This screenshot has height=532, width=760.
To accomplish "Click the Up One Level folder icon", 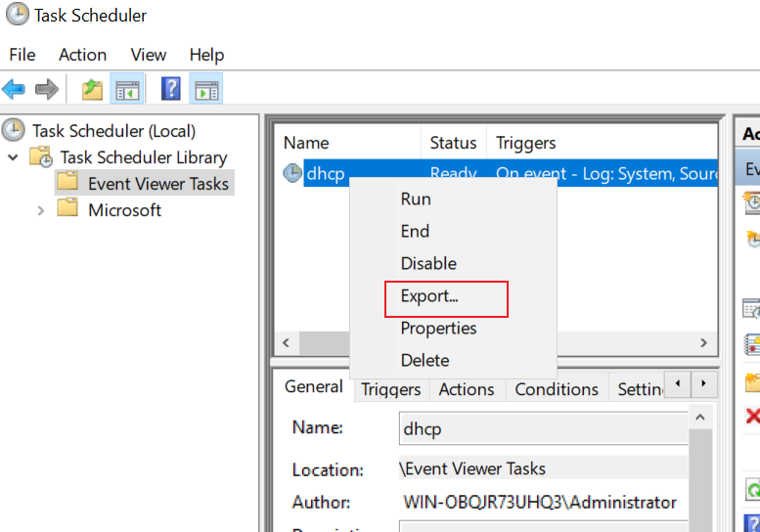I will [x=92, y=90].
